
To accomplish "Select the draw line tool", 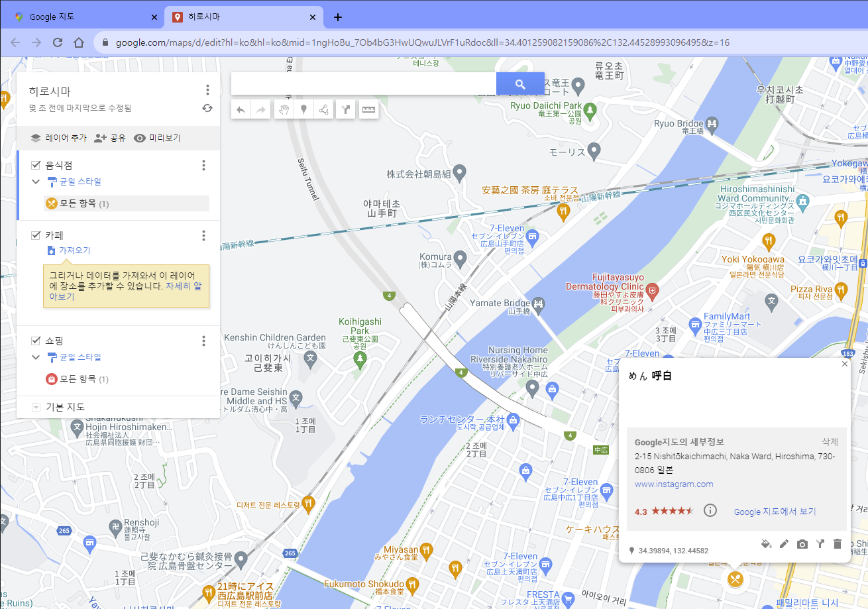I will coord(323,110).
